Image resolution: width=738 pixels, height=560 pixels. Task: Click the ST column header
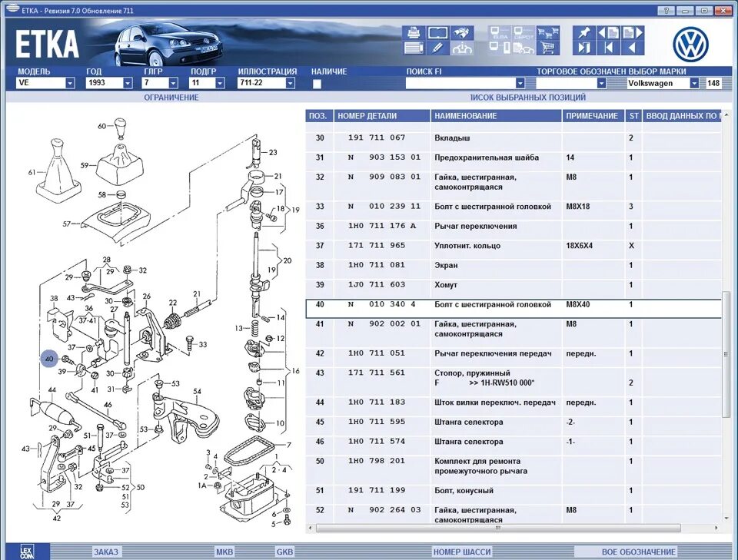tap(633, 116)
